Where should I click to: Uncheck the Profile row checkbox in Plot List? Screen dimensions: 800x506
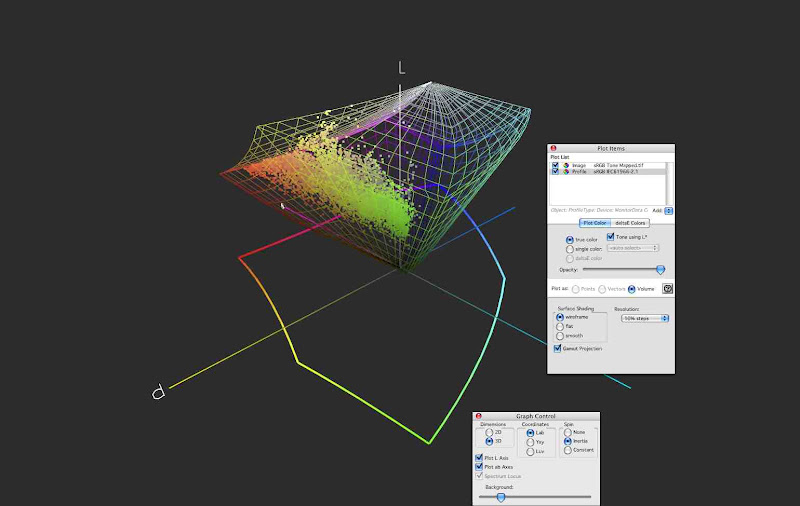coord(555,172)
